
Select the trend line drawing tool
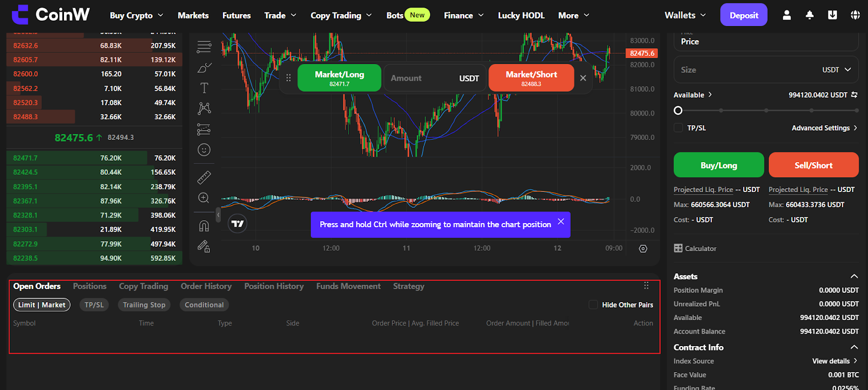(x=204, y=47)
